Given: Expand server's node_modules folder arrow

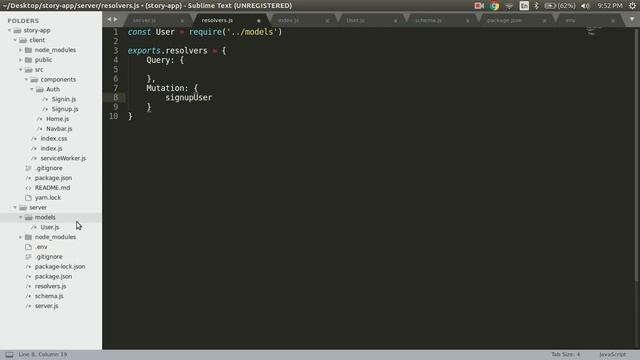Looking at the screenshot, I should pos(20,237).
